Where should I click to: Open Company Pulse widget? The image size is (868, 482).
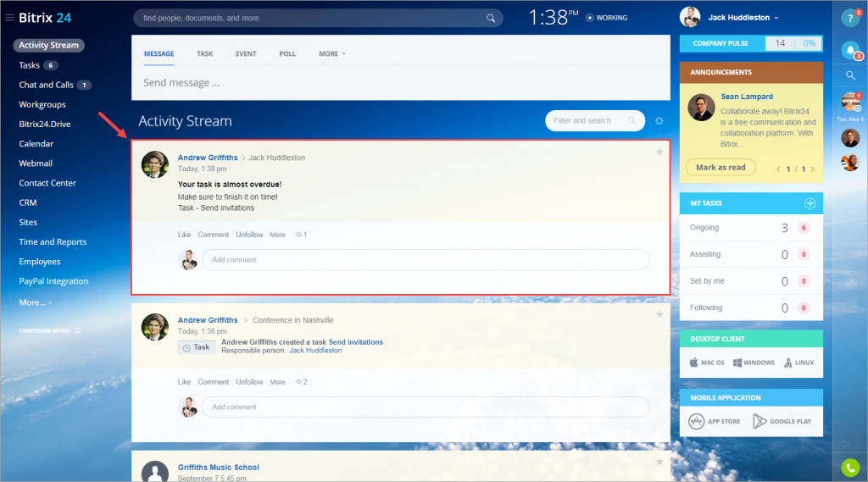pyautogui.click(x=751, y=43)
